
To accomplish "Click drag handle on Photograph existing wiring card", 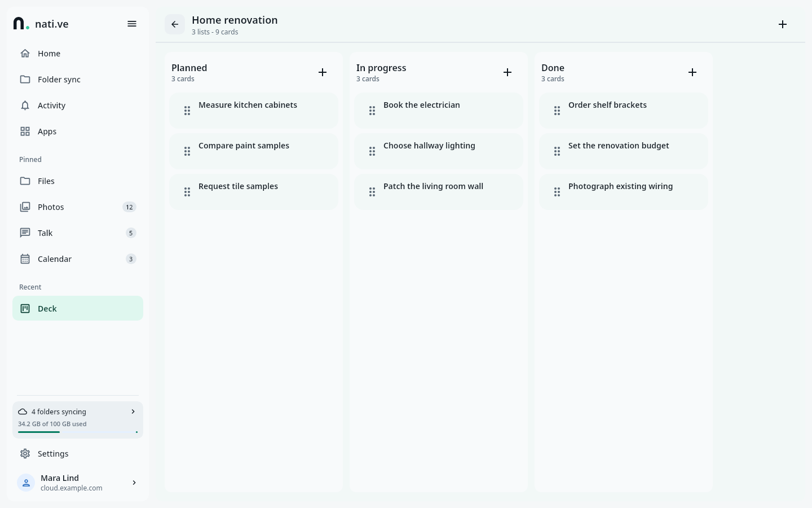I will click(557, 192).
